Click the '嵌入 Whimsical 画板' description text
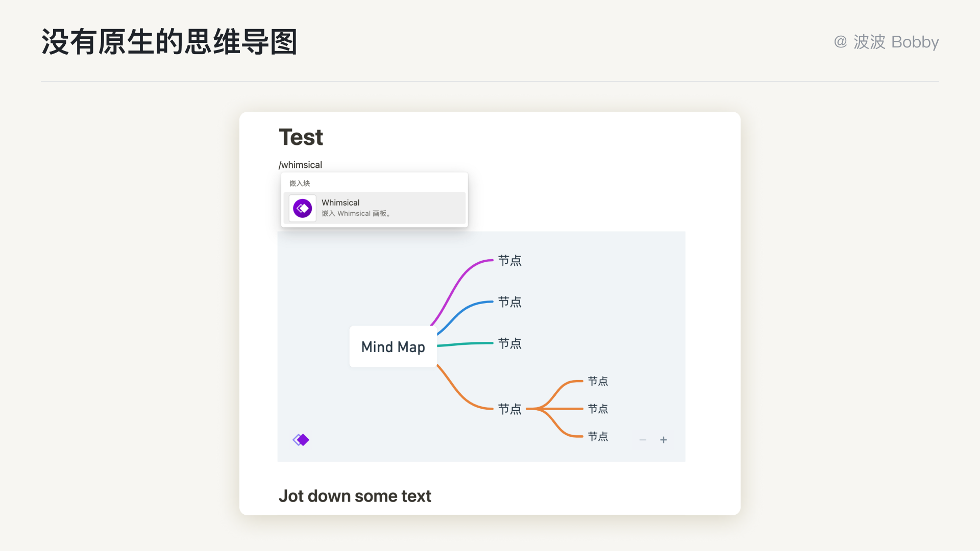 (356, 214)
